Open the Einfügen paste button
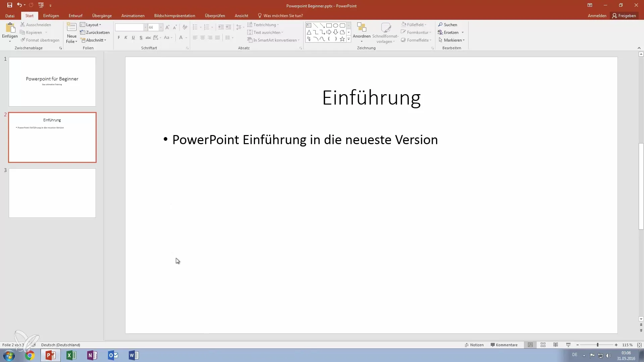The image size is (644, 362). pos(10,32)
